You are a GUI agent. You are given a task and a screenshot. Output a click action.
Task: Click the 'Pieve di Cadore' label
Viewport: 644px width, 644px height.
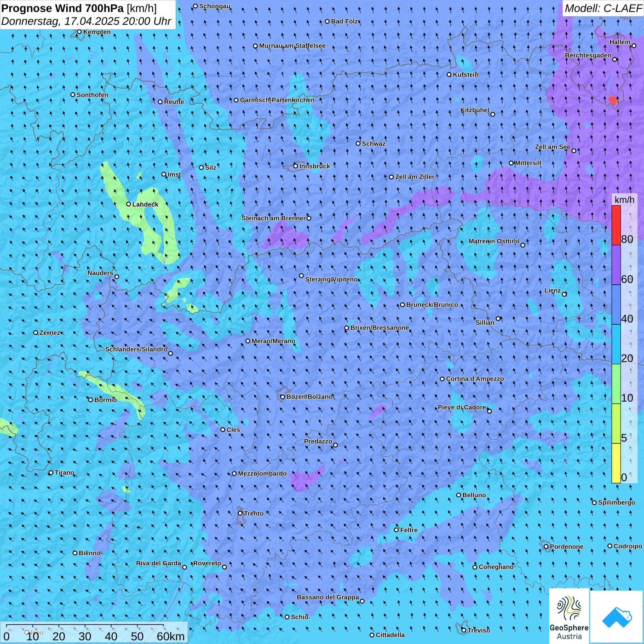click(462, 407)
